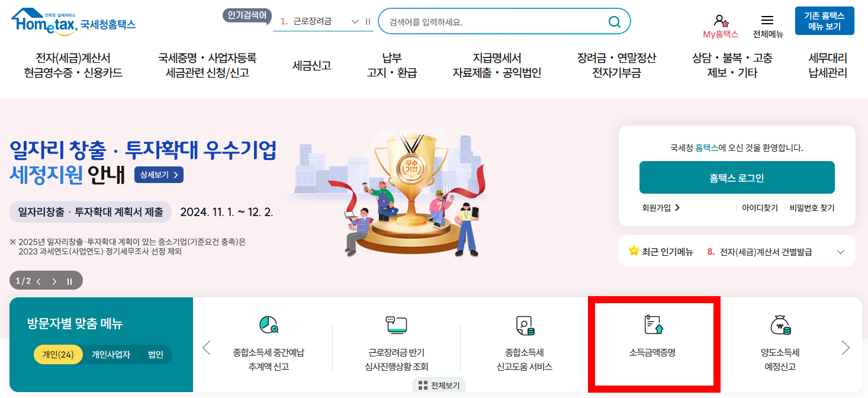
Task: Click the search magnifier icon
Action: click(x=615, y=22)
